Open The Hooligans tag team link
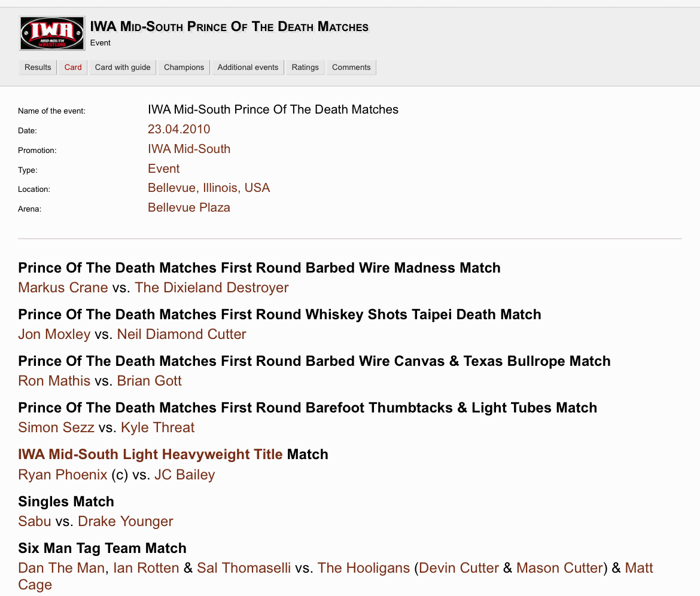The height and width of the screenshot is (596, 700). point(364,568)
